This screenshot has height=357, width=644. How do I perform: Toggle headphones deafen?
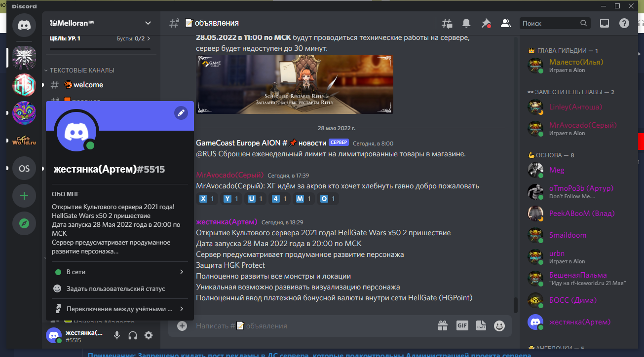[x=133, y=335]
